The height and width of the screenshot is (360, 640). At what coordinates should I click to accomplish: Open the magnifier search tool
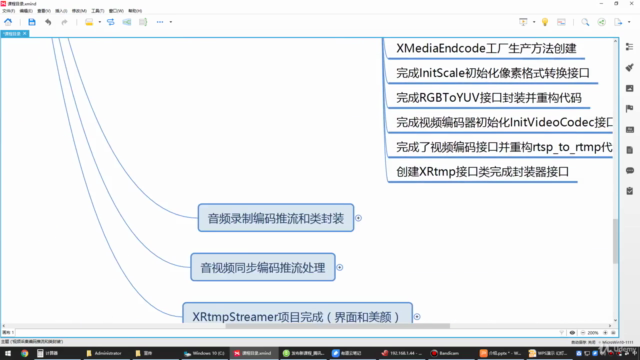(x=585, y=22)
